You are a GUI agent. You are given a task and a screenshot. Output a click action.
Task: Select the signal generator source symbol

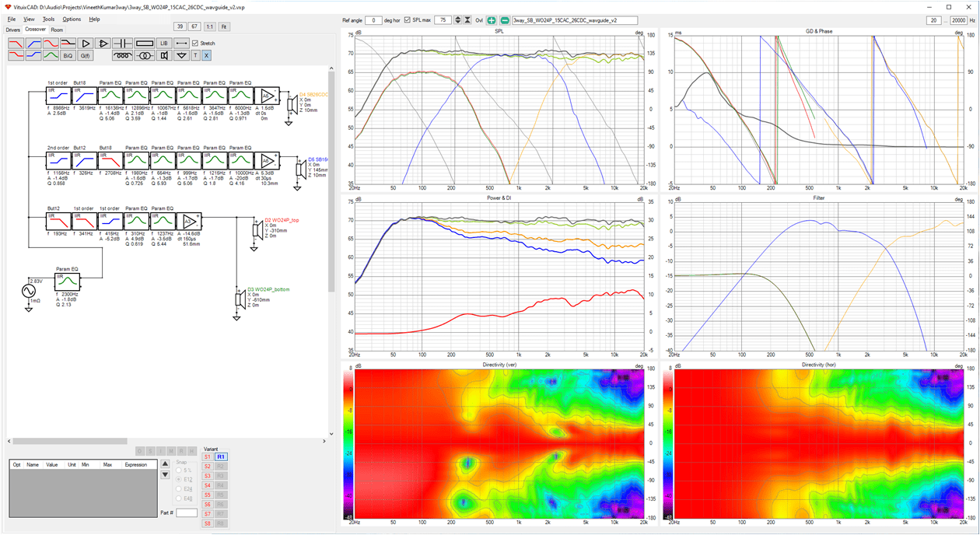[30, 292]
